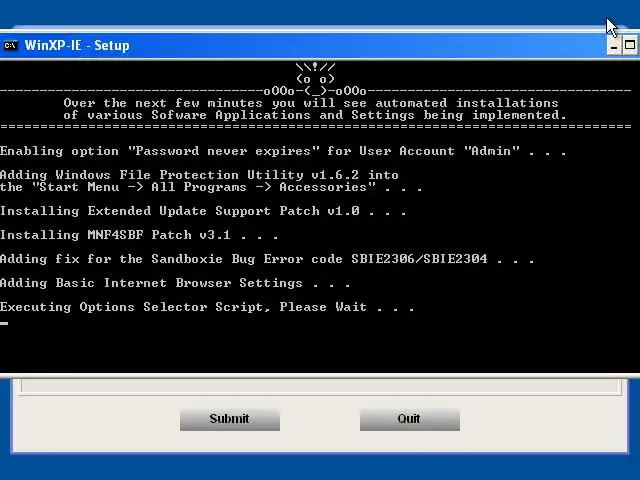Click the Submit button in the background dialog
This screenshot has width=640, height=480.
coord(230,419)
